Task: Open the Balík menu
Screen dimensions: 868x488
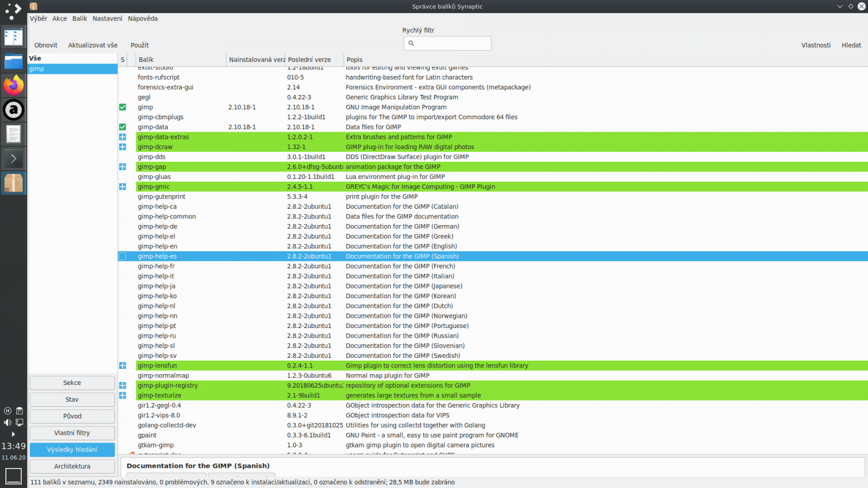Action: point(79,18)
